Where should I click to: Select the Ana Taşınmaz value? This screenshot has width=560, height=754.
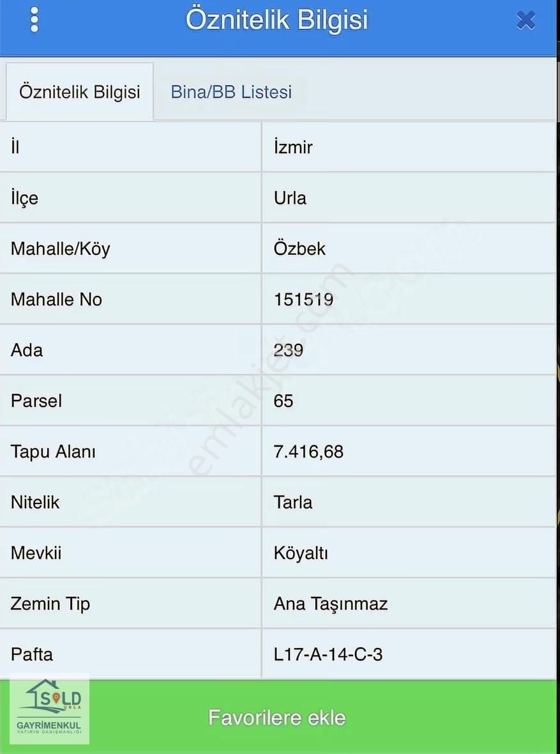(331, 604)
